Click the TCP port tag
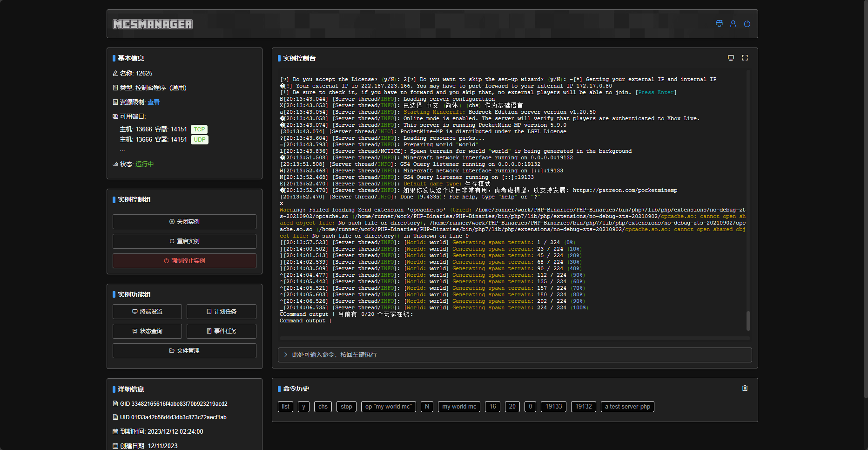868x450 pixels. pyautogui.click(x=199, y=130)
